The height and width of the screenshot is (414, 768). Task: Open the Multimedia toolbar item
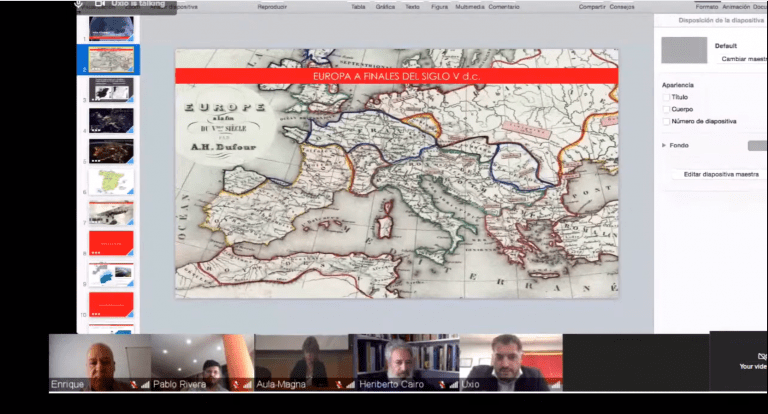tap(470, 7)
